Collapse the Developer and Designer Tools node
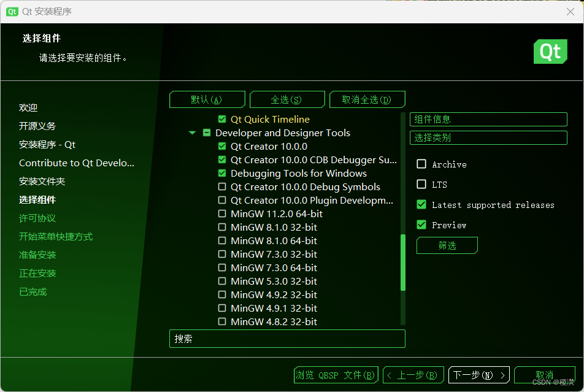The width and height of the screenshot is (584, 392). click(x=192, y=133)
